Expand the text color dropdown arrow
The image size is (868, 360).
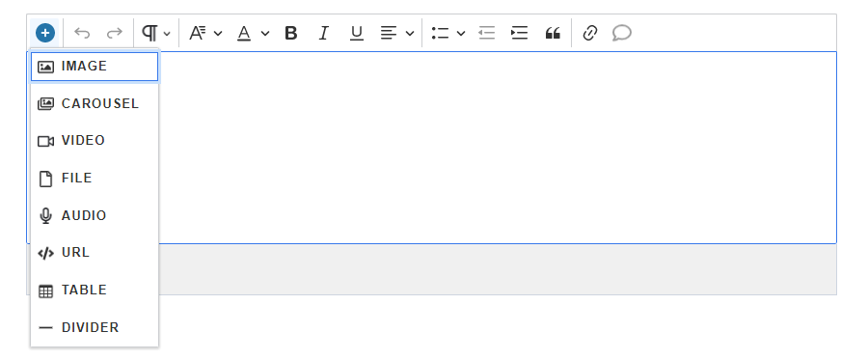pos(264,34)
